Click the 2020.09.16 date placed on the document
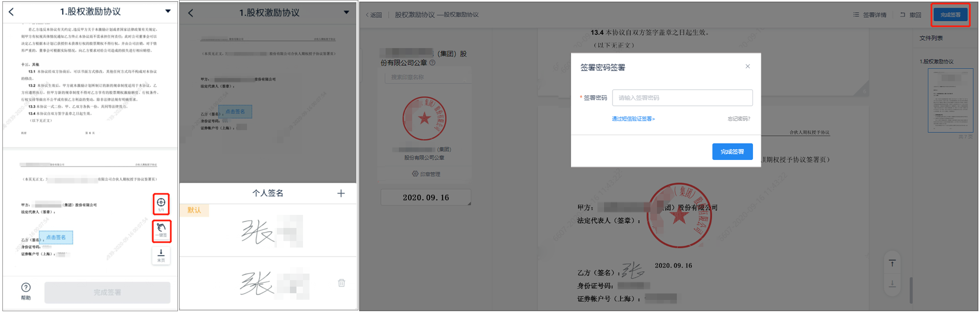 pos(673,266)
